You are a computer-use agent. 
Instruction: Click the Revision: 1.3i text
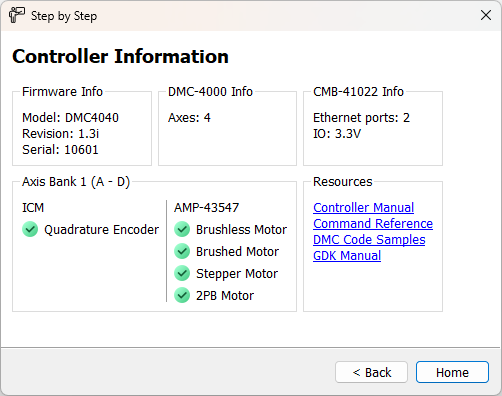(61, 134)
